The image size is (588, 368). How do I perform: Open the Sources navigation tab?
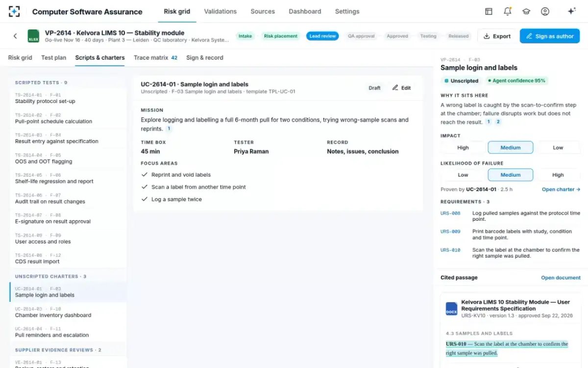(263, 11)
